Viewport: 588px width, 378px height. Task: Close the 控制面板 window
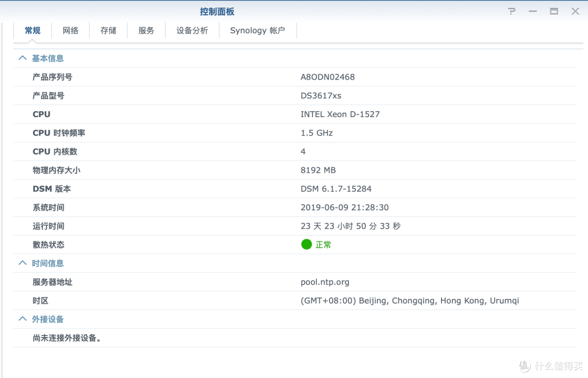575,11
